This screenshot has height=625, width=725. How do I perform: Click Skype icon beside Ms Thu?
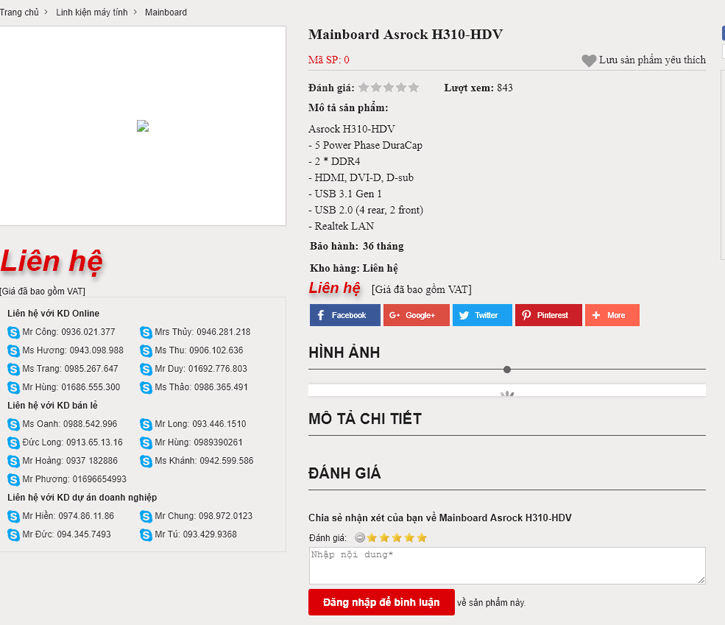pos(146,350)
